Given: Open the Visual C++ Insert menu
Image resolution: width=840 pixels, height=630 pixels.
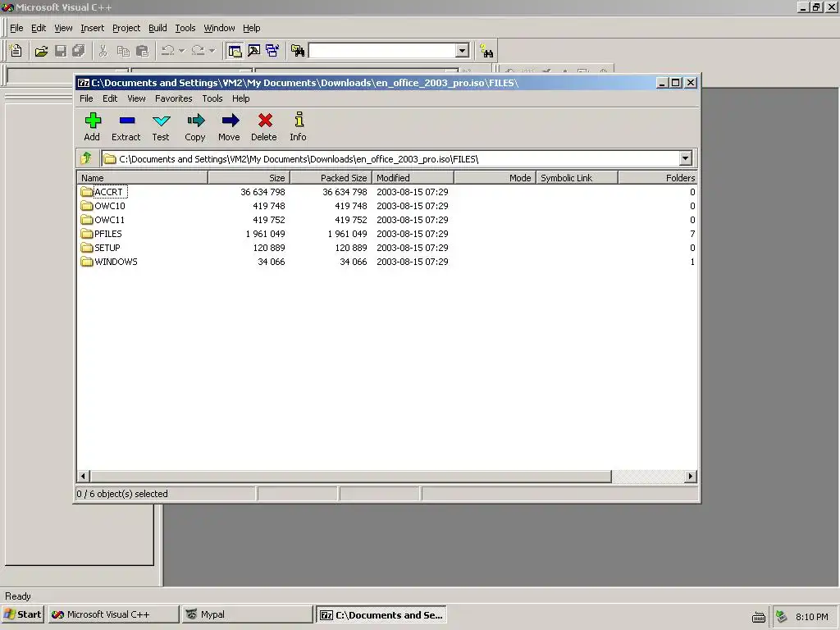Looking at the screenshot, I should coord(92,28).
